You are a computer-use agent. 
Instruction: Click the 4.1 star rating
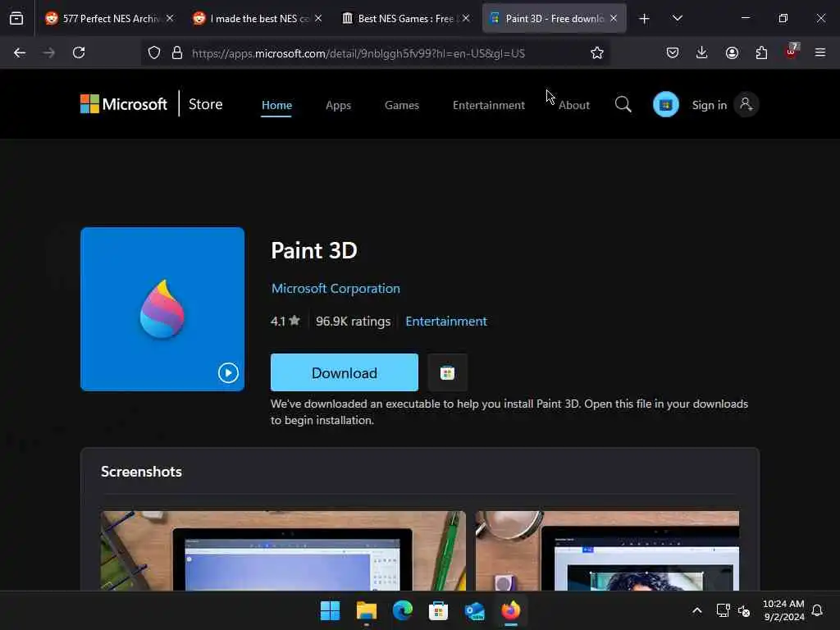pyautogui.click(x=285, y=321)
